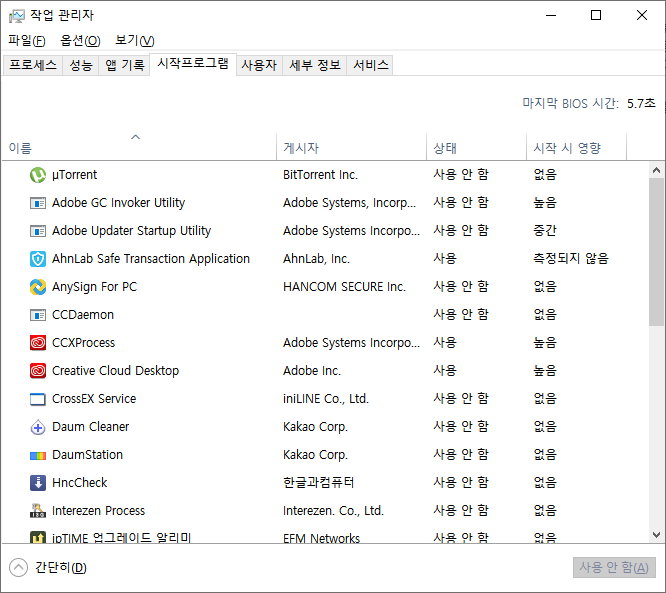Click the Daum Cleaner icon
This screenshot has width=666, height=593.
(x=38, y=427)
